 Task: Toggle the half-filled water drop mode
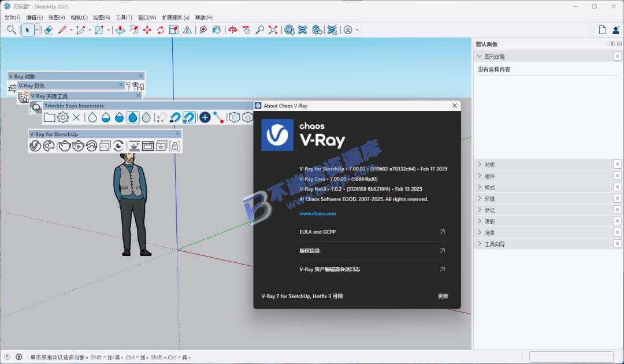click(106, 117)
